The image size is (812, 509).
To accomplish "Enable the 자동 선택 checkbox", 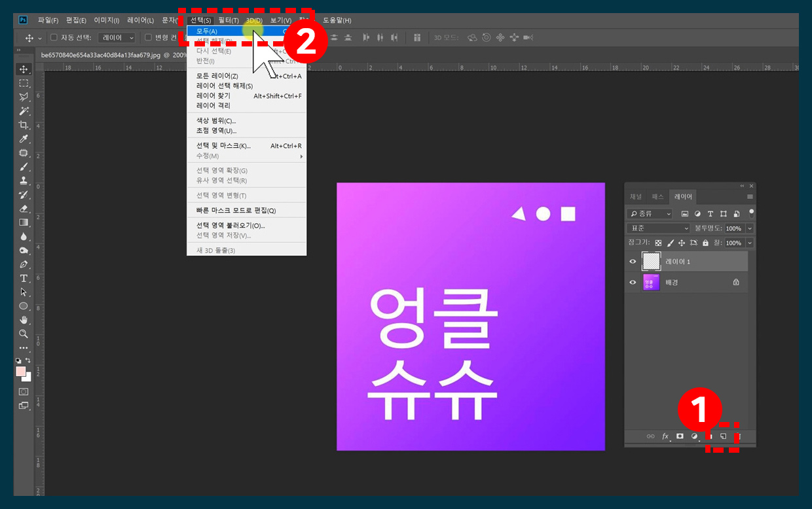I will pyautogui.click(x=54, y=37).
